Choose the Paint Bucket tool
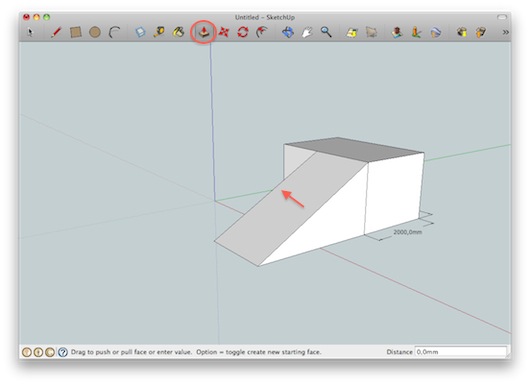 click(x=178, y=32)
